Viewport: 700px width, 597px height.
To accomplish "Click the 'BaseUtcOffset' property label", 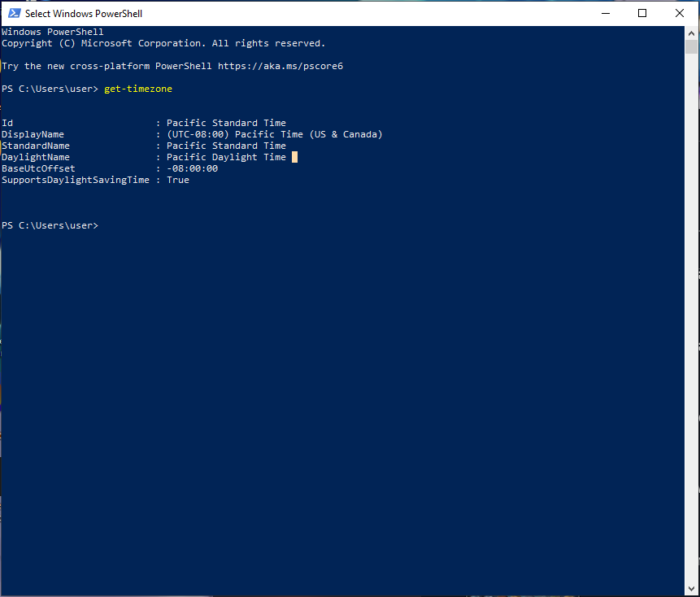I will tap(38, 168).
